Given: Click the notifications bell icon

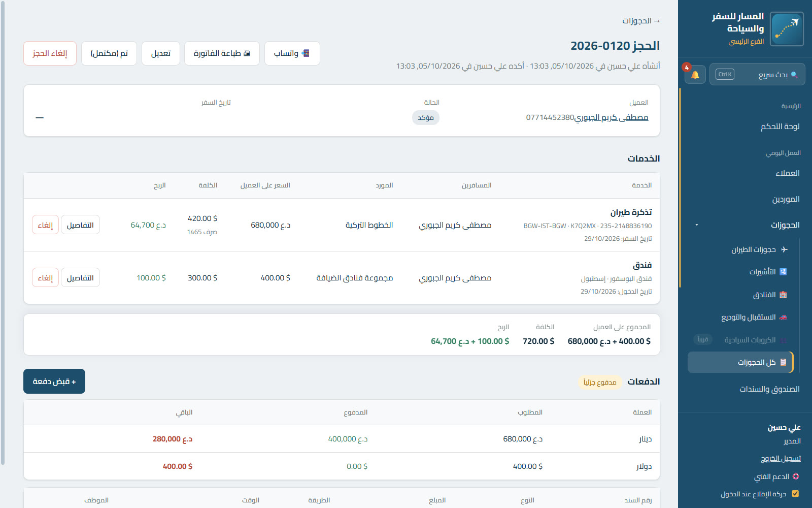Looking at the screenshot, I should (x=695, y=75).
